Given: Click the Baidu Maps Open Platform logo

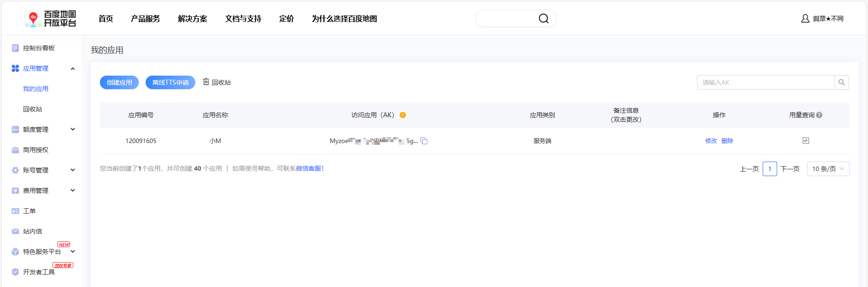Looking at the screenshot, I should pos(51,19).
